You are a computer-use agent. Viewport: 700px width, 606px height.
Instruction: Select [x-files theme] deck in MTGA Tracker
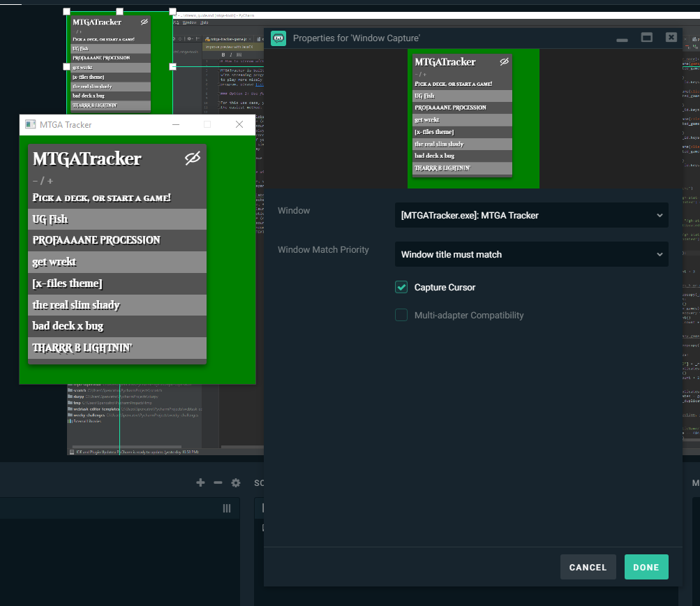pyautogui.click(x=117, y=283)
